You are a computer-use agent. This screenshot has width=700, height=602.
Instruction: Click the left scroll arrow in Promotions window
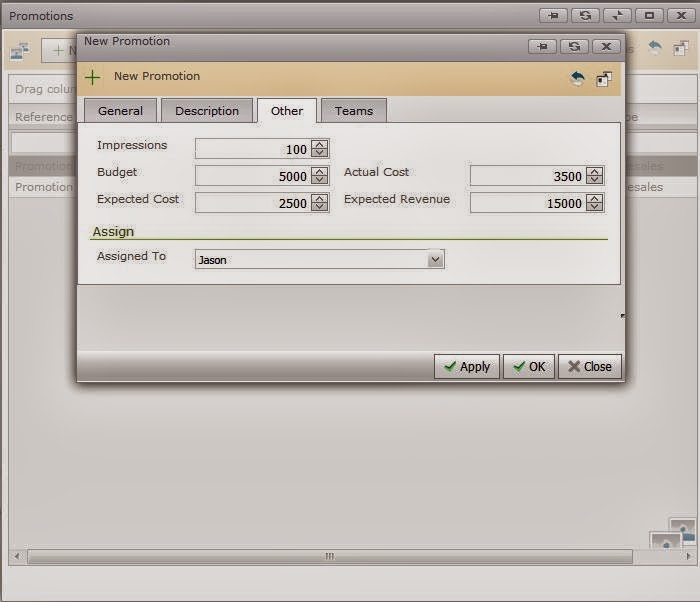[17, 556]
